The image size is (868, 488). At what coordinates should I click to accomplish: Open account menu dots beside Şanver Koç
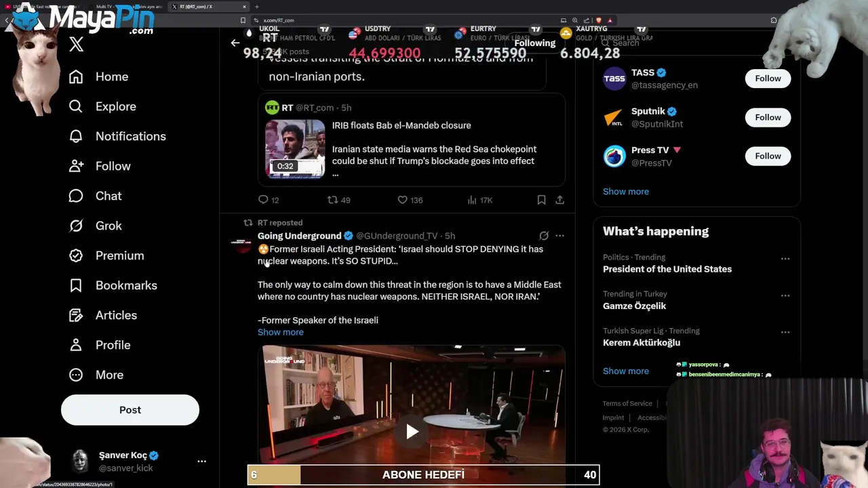pos(201,461)
